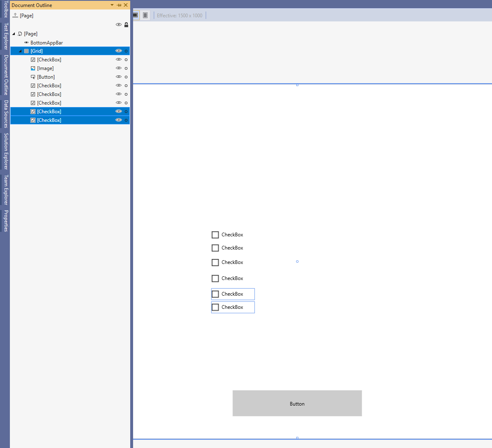The height and width of the screenshot is (448, 492).
Task: Close the Document Outline panel
Action: (126, 5)
